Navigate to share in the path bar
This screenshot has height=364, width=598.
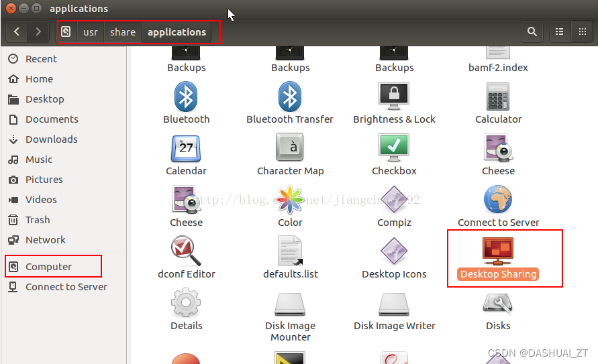[123, 32]
